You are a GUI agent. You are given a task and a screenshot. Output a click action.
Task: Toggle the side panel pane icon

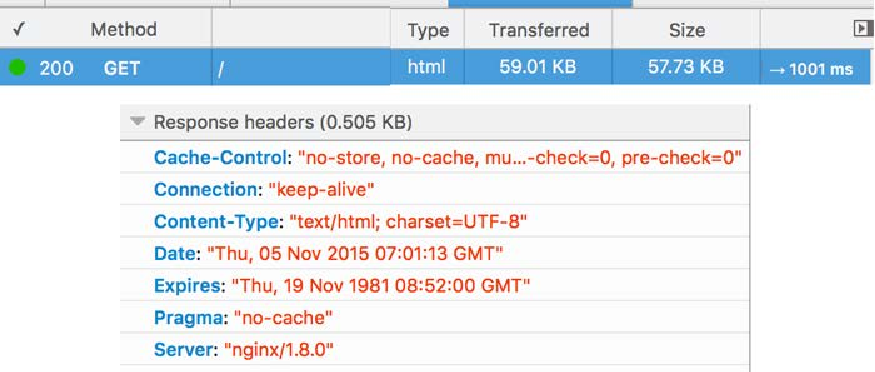click(x=863, y=28)
